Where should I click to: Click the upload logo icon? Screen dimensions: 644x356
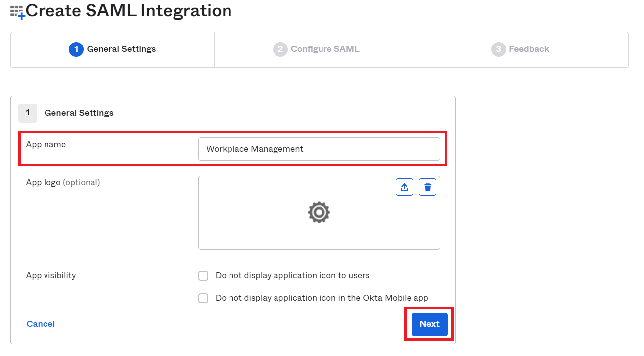(x=404, y=187)
